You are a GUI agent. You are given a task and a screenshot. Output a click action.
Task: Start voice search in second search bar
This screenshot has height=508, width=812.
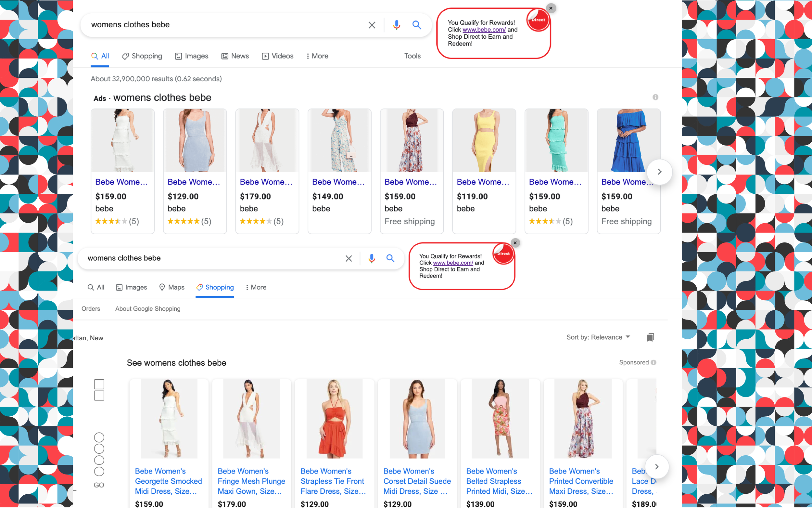371,258
